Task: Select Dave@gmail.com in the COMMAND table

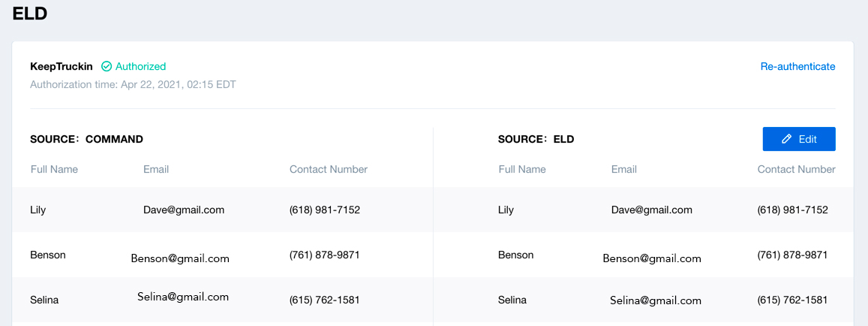Action: coord(184,210)
